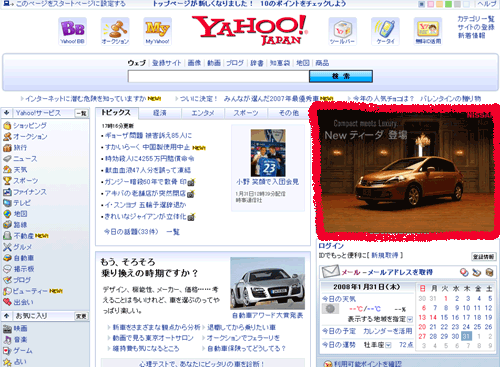Switch to the スポーツ news tab

tap(246, 113)
